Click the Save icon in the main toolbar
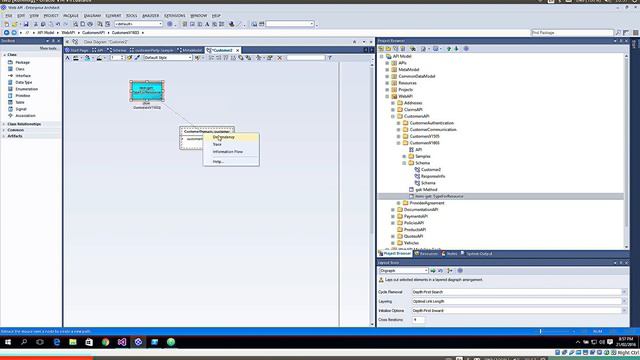Screen dimensions: 640x360 tap(26, 24)
